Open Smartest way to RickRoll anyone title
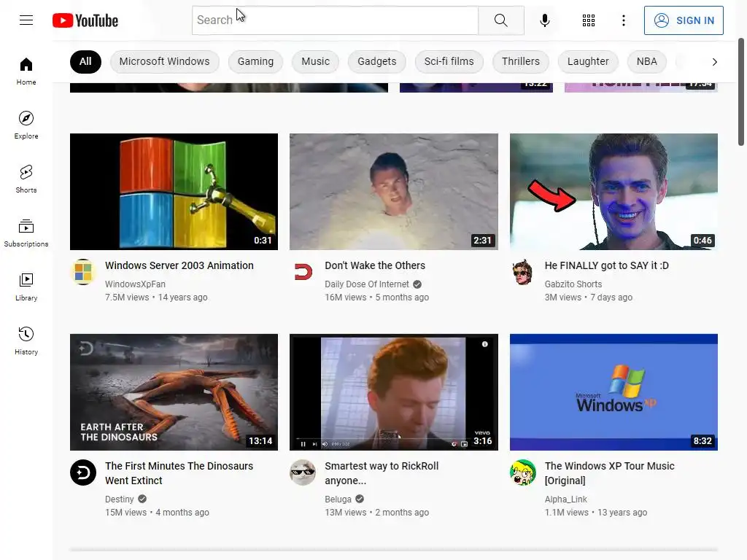 pos(382,472)
